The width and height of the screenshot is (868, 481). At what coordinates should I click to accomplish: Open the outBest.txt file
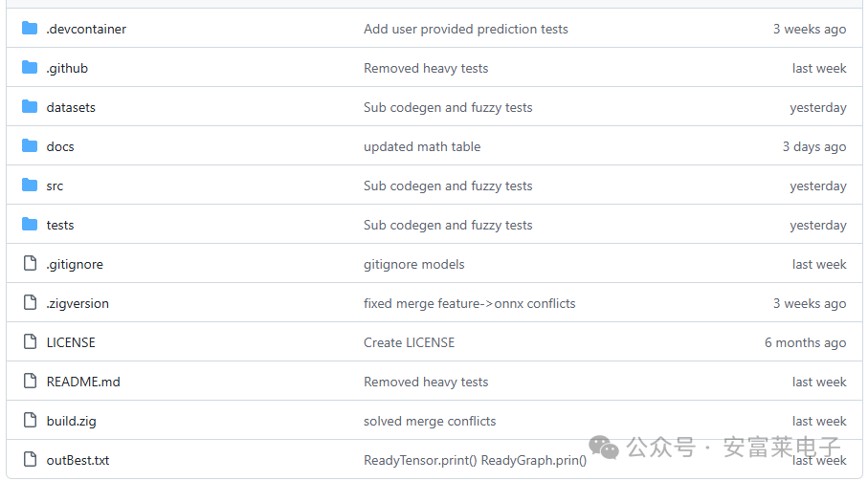point(78,461)
